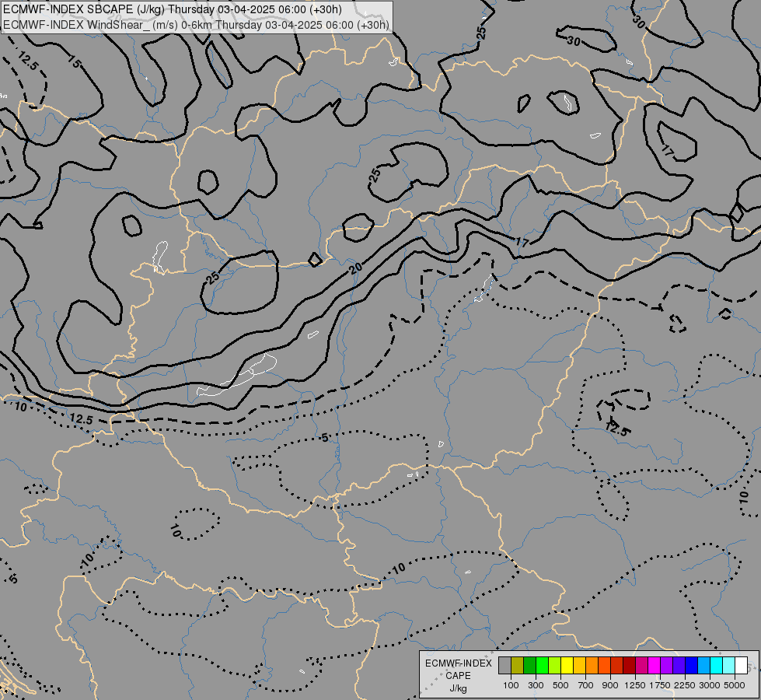Click the '3000' legend value

(x=710, y=685)
